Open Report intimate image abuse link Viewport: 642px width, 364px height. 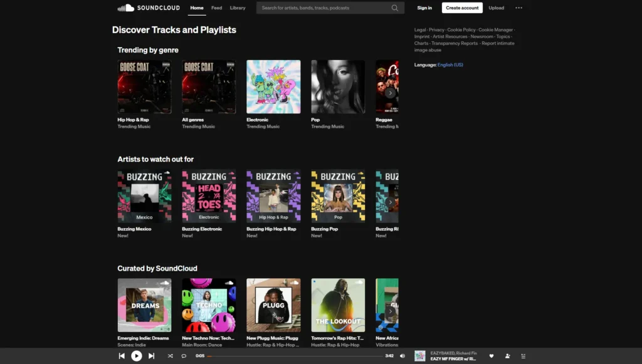tap(464, 46)
